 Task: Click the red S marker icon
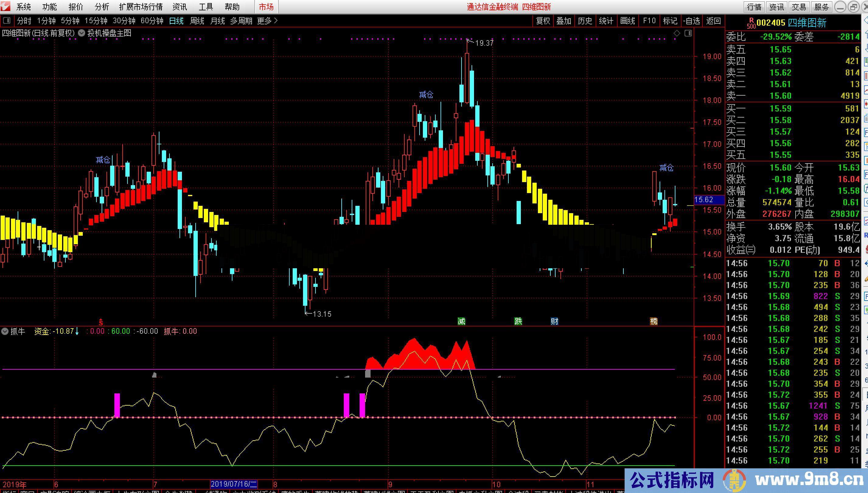(101, 321)
